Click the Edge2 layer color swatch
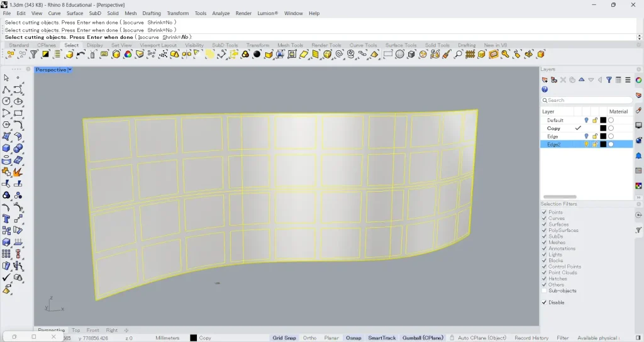644x342 pixels. (603, 144)
